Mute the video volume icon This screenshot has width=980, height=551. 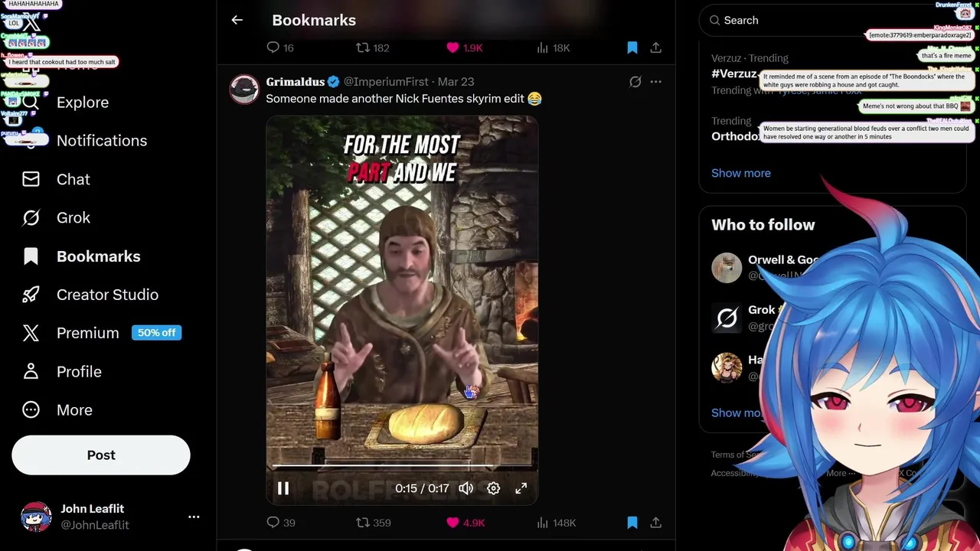[x=465, y=488]
